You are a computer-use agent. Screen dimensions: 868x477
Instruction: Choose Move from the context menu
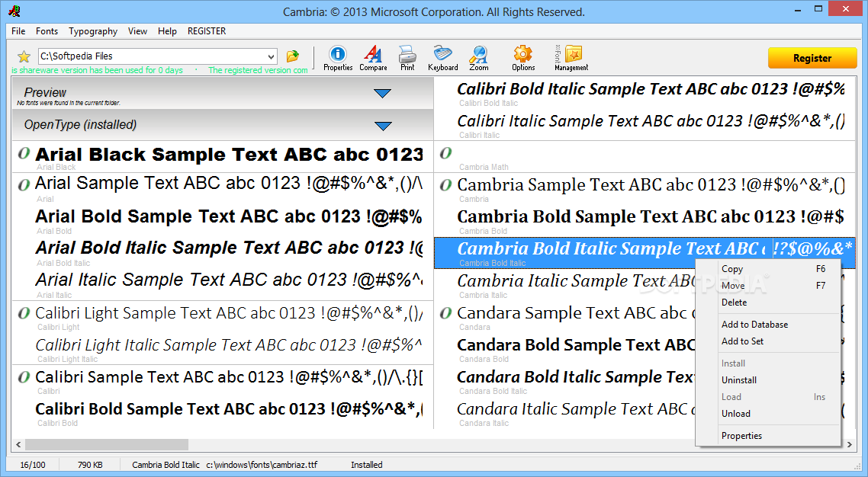point(768,286)
